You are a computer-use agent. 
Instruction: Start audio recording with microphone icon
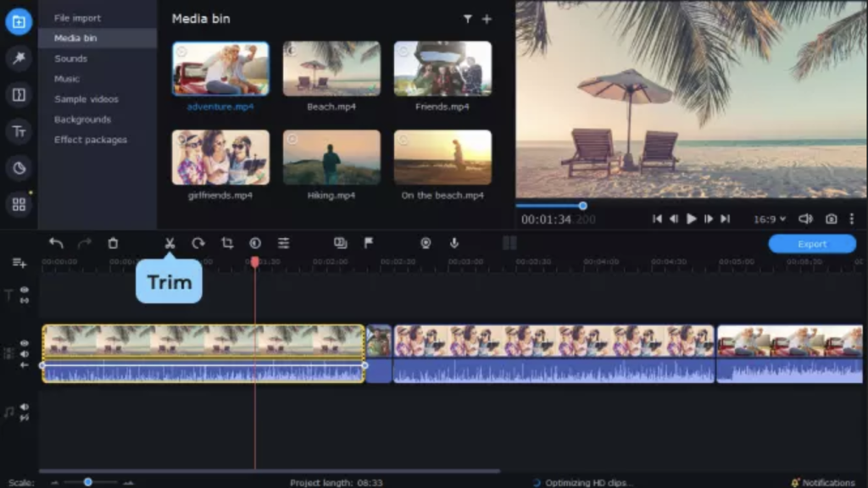coord(454,243)
